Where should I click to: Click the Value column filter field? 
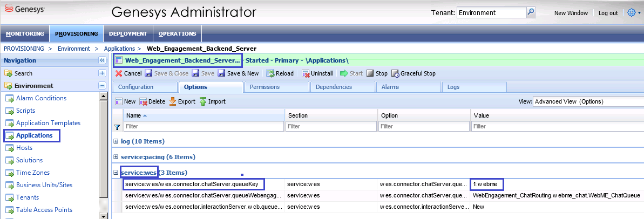(x=558, y=127)
